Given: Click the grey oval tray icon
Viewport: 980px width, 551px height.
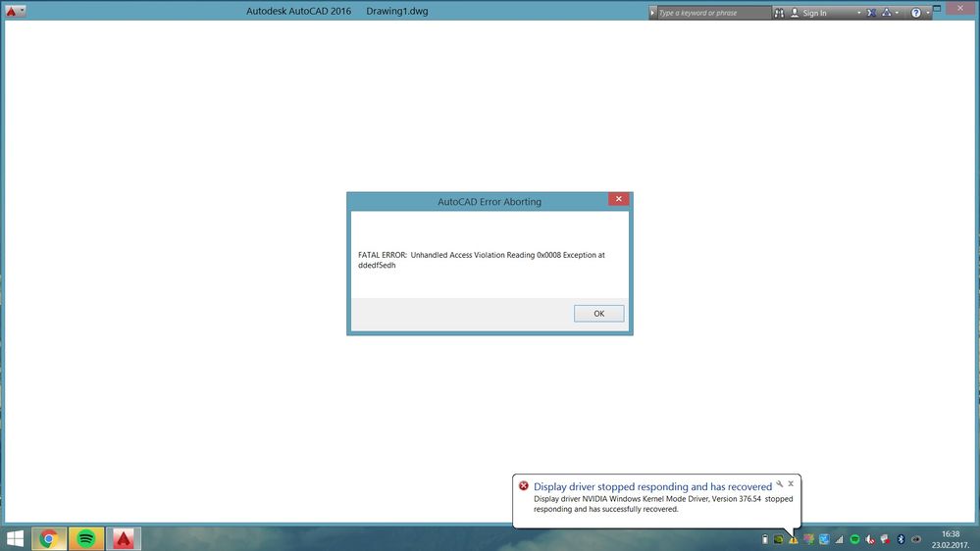Looking at the screenshot, I should click(915, 539).
